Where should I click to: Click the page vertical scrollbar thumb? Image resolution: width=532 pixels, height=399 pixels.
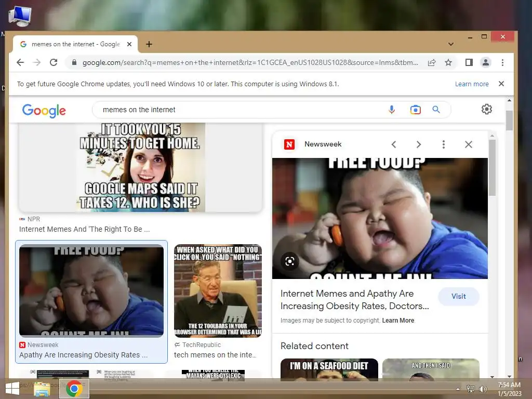click(509, 121)
